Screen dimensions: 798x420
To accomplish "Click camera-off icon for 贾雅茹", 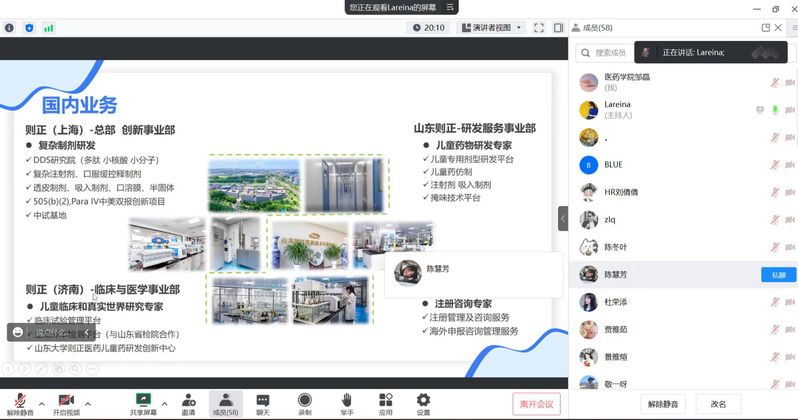I will click(x=790, y=329).
